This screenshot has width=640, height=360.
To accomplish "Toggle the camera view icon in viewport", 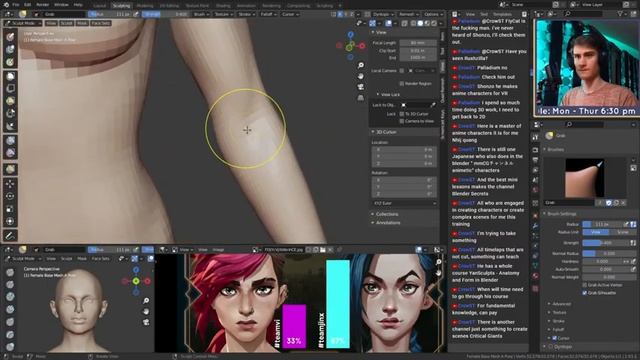I will (361, 87).
